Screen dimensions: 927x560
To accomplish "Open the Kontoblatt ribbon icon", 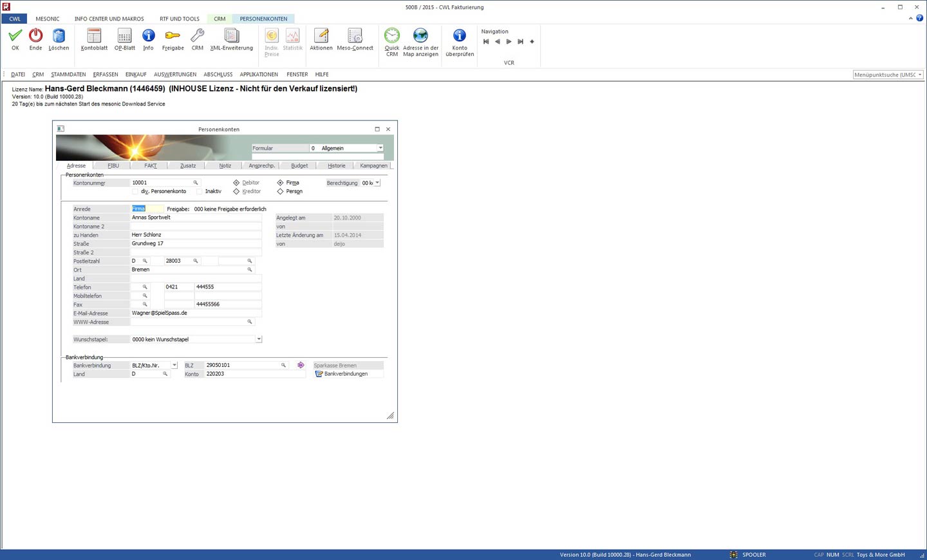I will pyautogui.click(x=94, y=35).
